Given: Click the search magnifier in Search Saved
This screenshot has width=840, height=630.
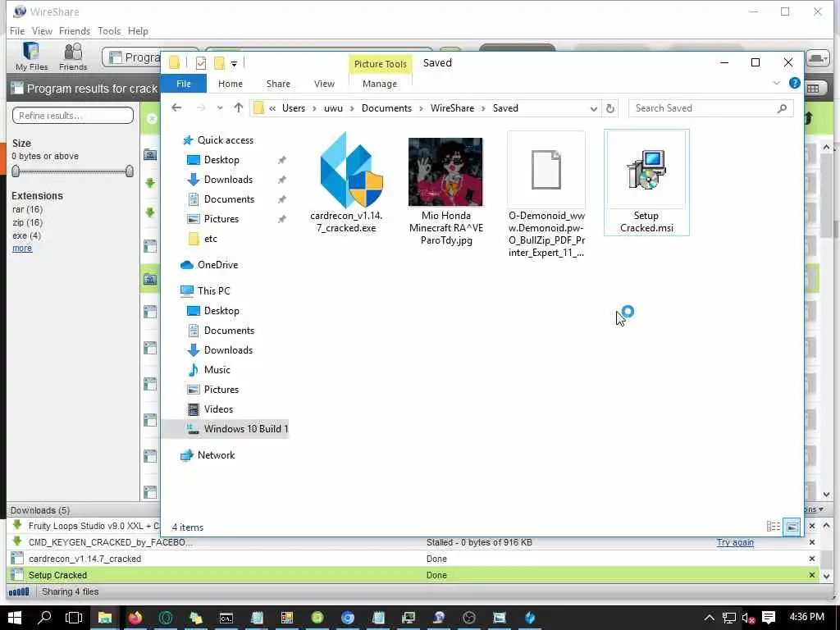Looking at the screenshot, I should [782, 108].
